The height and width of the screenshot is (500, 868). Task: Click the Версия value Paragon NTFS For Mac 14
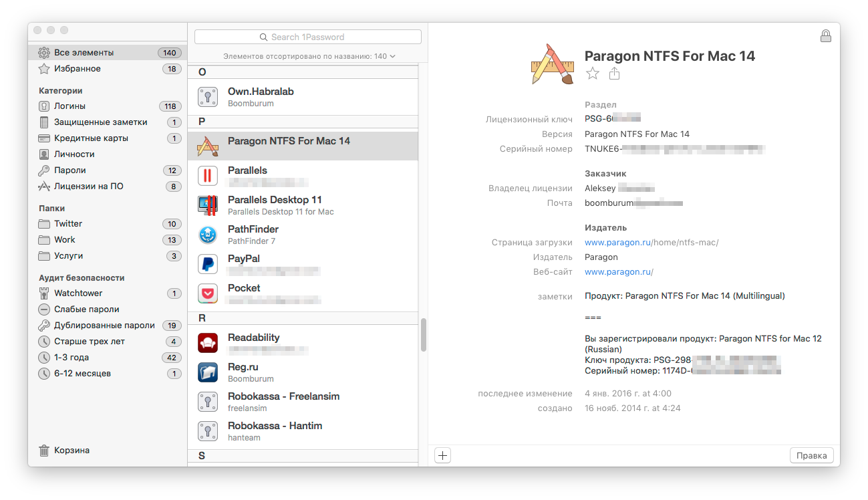click(637, 134)
